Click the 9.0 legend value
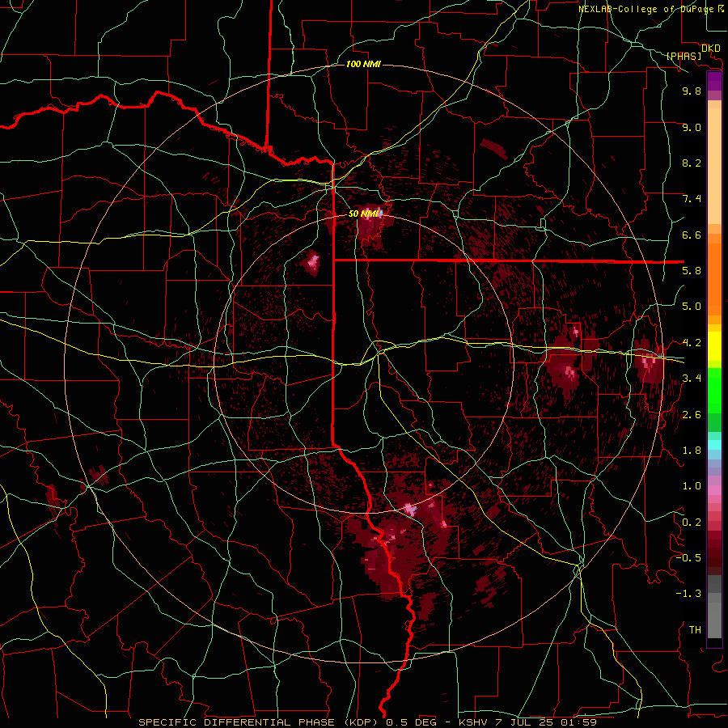This screenshot has height=728, width=728. [692, 127]
